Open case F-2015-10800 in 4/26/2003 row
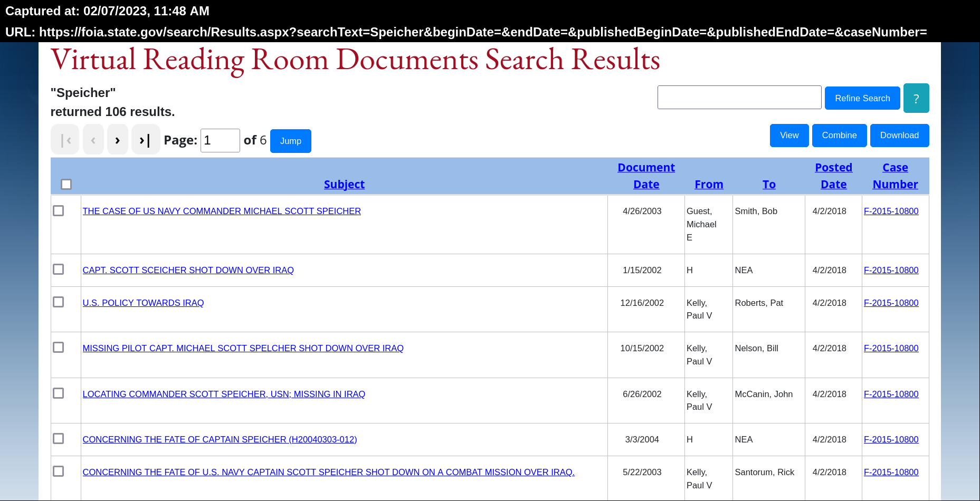 click(x=891, y=211)
